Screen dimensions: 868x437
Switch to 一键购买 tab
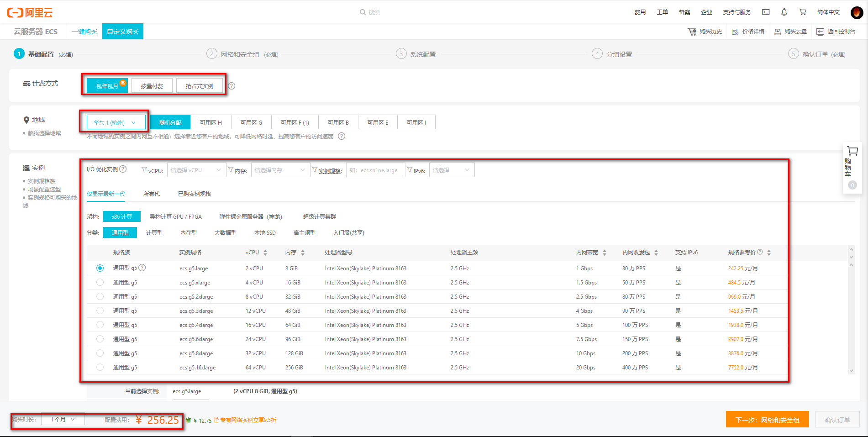(84, 32)
